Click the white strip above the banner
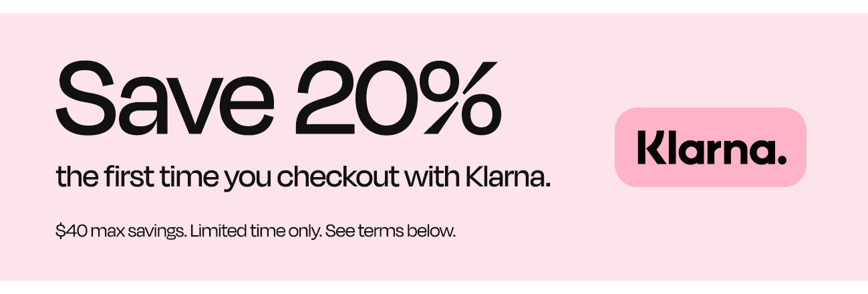This screenshot has width=868, height=294. pos(434,6)
